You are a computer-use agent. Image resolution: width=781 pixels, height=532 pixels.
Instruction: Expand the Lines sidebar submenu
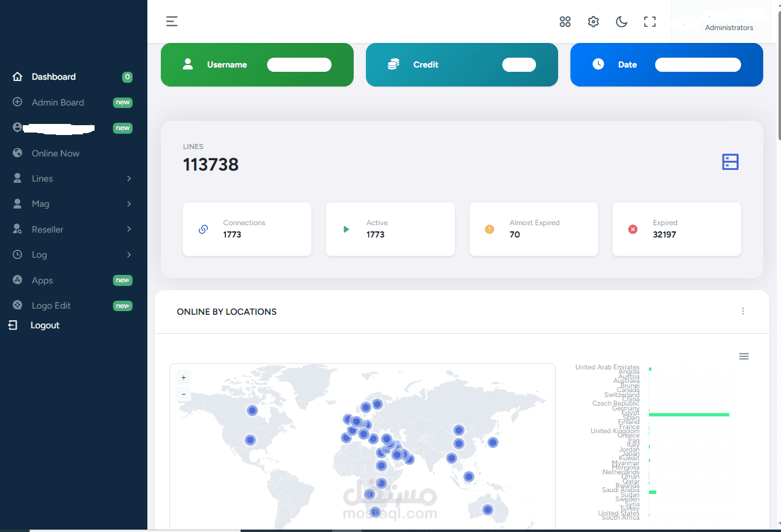pos(74,179)
